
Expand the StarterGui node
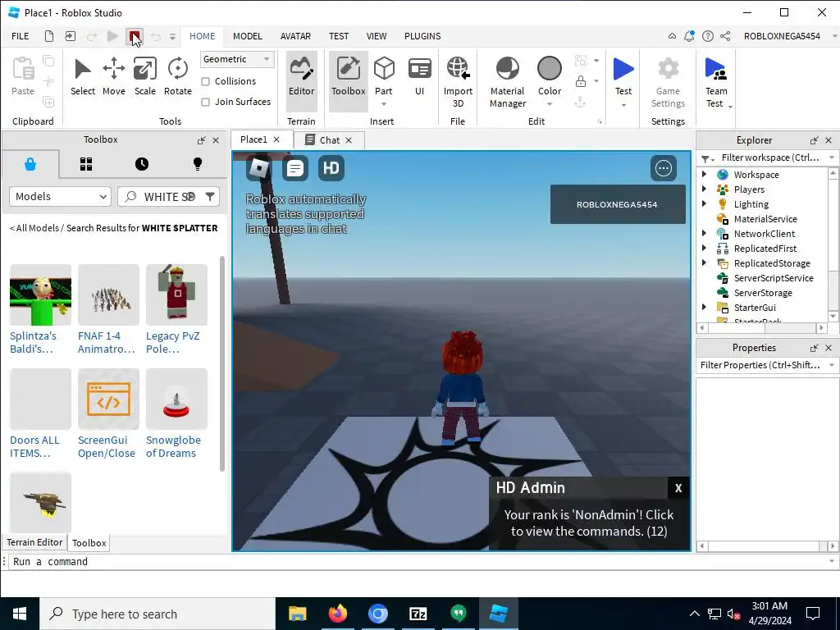click(x=704, y=307)
